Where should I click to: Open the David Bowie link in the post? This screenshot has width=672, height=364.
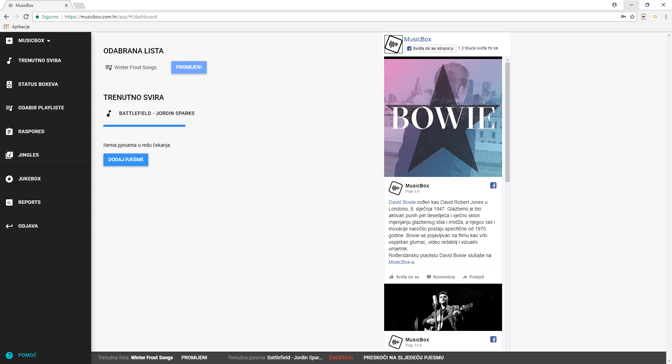[402, 202]
